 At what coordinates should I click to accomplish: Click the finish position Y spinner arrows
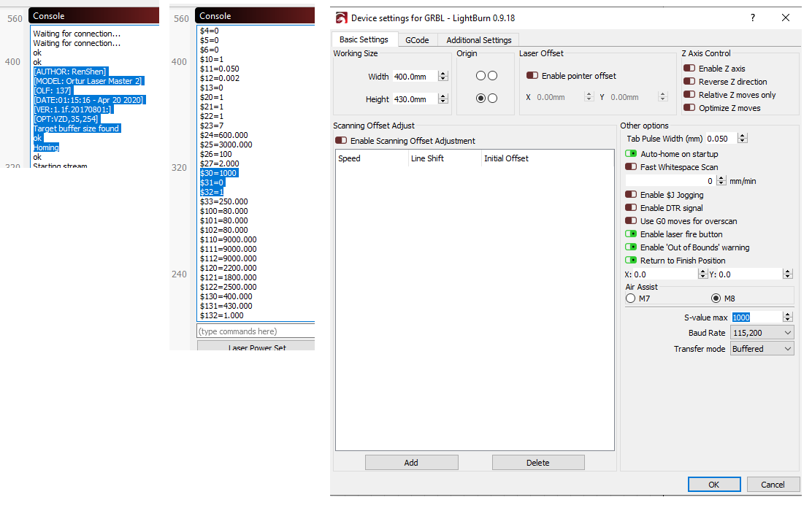[x=788, y=274]
